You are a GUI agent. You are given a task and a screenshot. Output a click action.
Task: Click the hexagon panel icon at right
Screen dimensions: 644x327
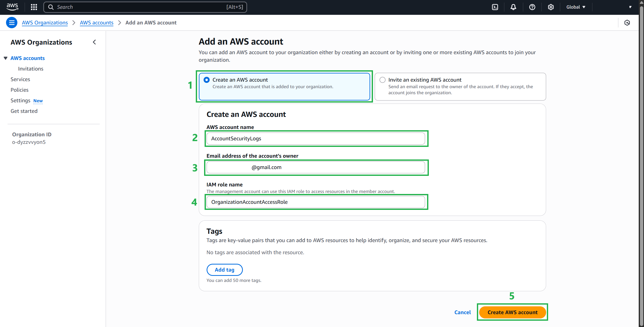pos(627,23)
